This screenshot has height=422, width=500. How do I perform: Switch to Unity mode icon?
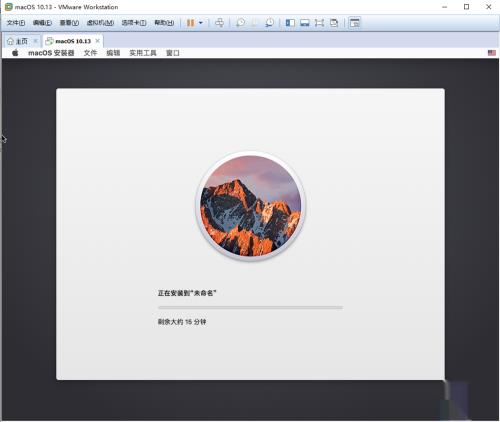click(334, 23)
